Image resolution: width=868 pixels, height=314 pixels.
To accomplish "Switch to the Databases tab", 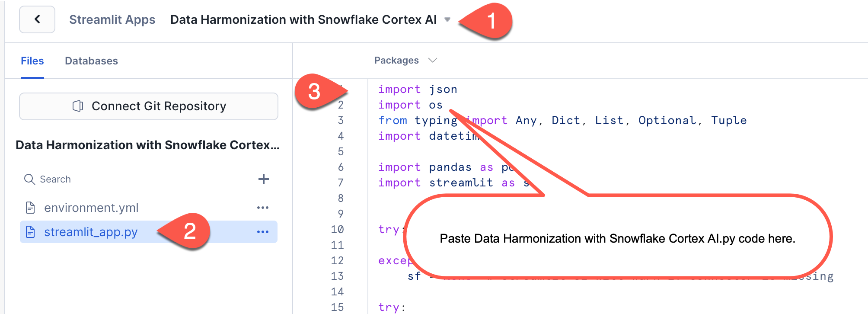I will tap(91, 61).
